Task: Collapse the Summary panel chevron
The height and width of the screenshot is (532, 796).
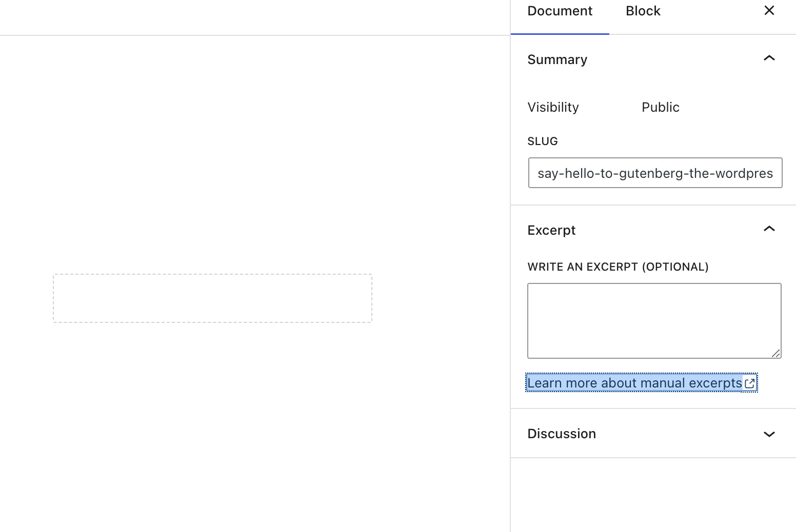Action: (x=769, y=58)
